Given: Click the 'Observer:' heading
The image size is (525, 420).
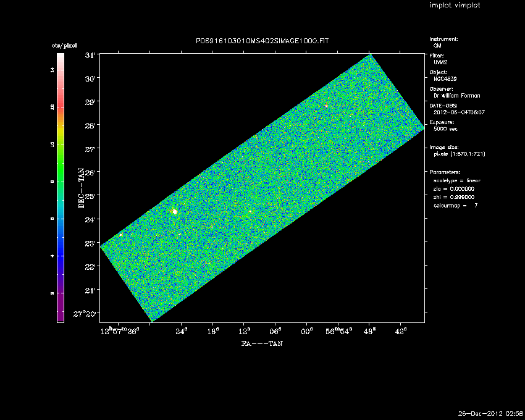Looking at the screenshot, I should [x=441, y=89].
